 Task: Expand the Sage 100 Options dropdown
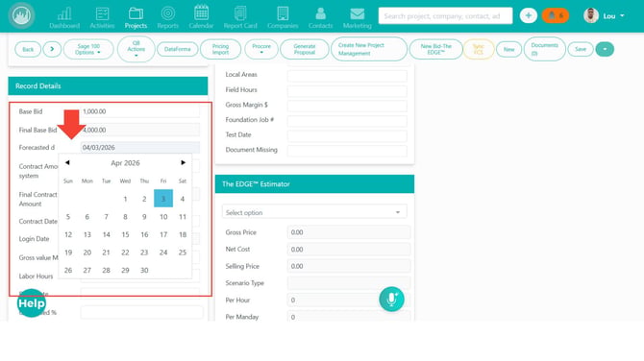tap(88, 49)
